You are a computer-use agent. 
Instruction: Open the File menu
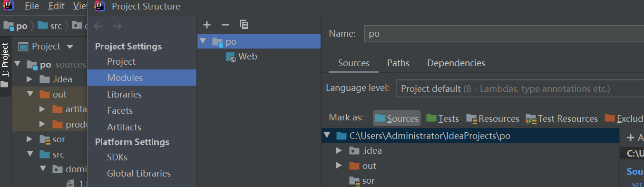[x=31, y=6]
